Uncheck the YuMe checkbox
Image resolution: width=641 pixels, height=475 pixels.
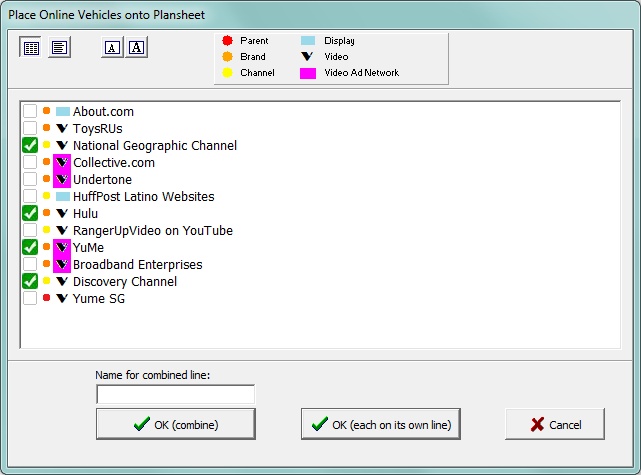(x=30, y=247)
